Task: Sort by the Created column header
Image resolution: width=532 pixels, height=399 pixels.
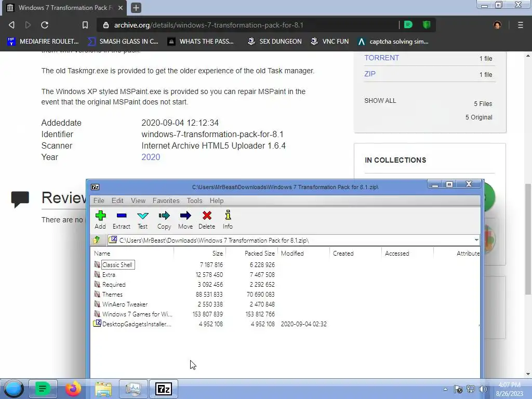Action: 355,253
